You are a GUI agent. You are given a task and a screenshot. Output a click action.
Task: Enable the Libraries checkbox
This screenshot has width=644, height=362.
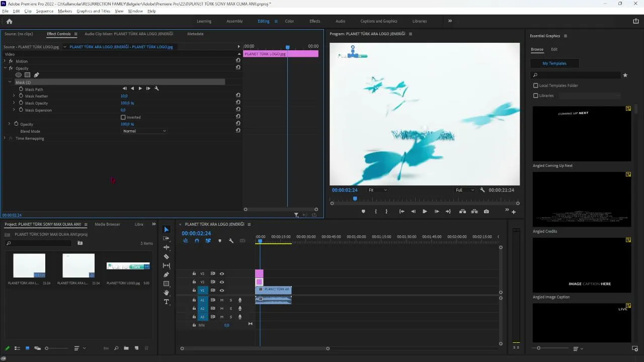[x=536, y=96]
